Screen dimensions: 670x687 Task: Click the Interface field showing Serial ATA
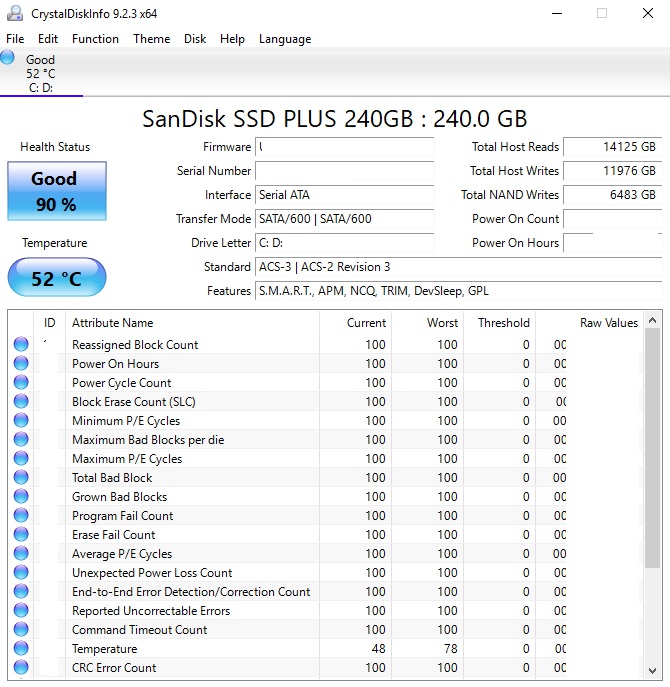344,195
